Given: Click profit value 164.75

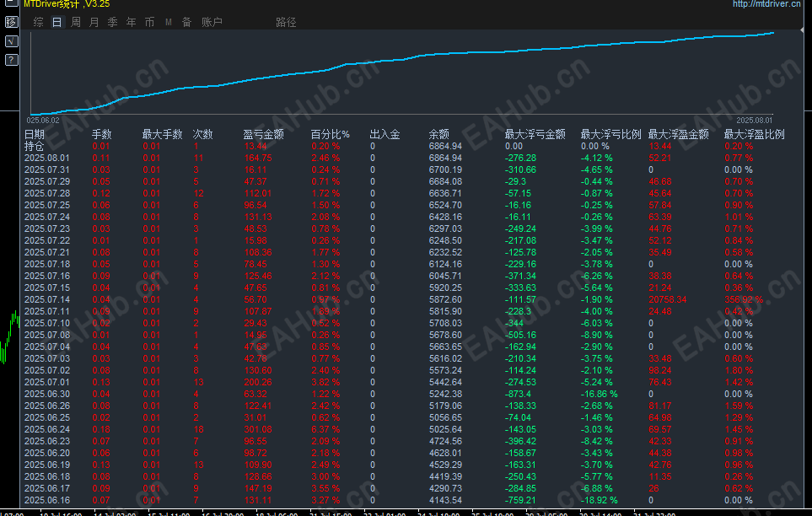Looking at the screenshot, I should pyautogui.click(x=258, y=158).
